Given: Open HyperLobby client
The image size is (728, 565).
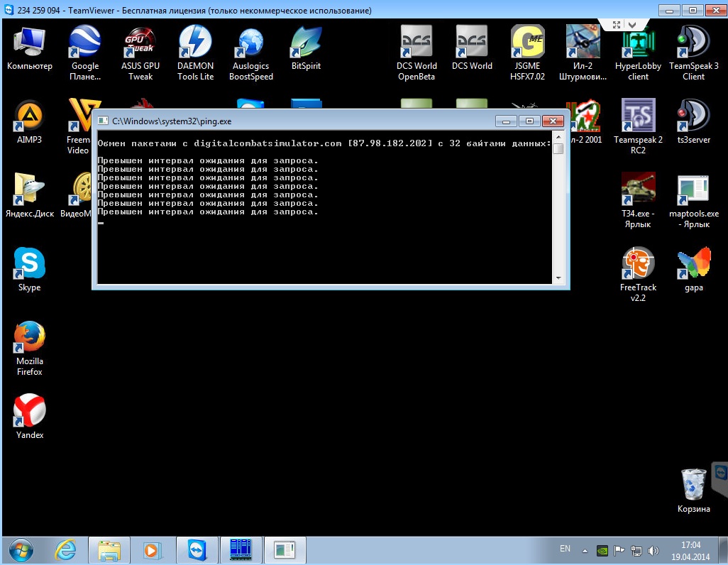Looking at the screenshot, I should click(638, 53).
